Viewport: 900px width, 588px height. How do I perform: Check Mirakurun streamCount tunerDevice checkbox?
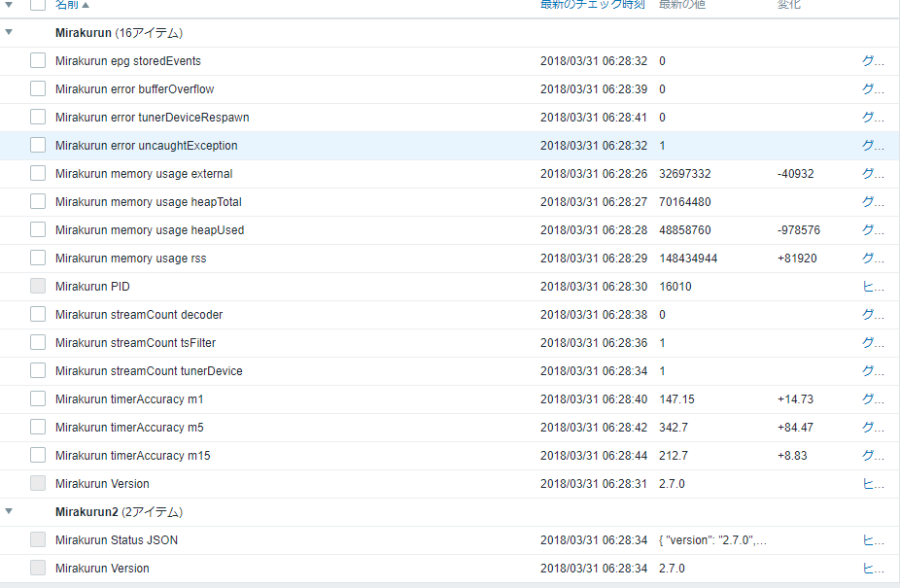38,369
